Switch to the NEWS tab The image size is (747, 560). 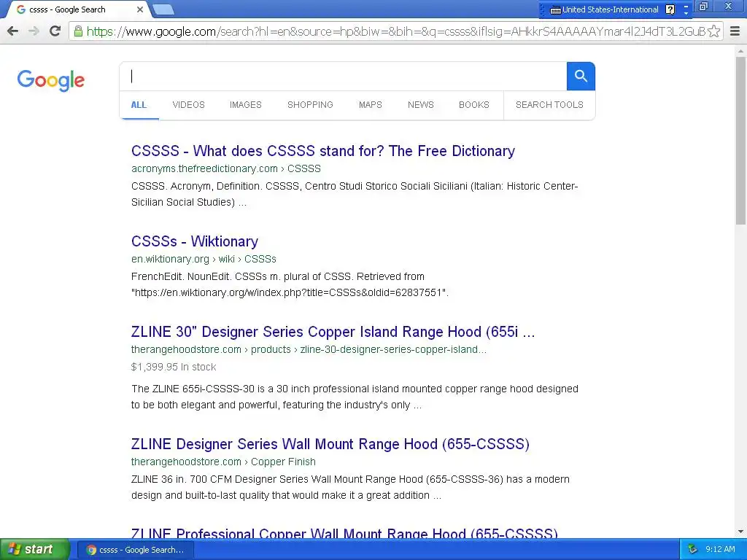421,105
